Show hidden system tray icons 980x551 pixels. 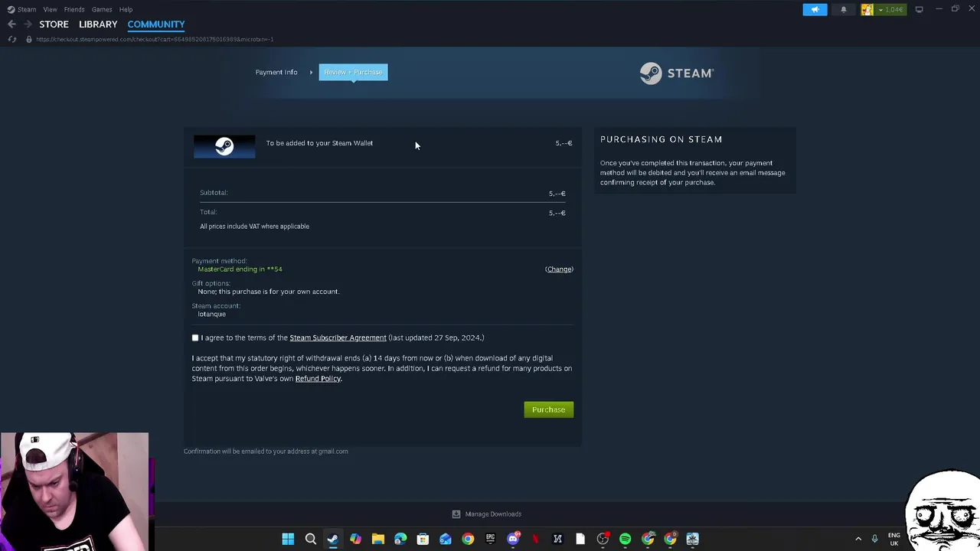[x=858, y=539]
